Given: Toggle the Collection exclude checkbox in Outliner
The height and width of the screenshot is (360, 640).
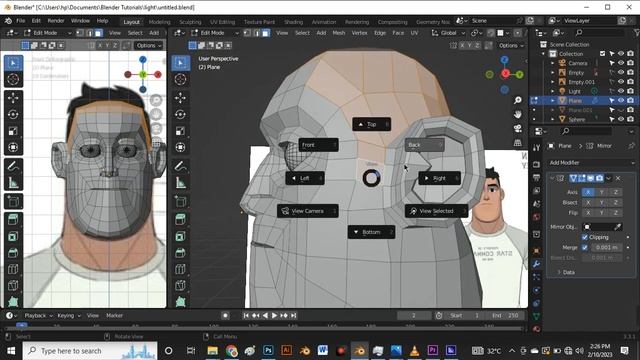Looking at the screenshot, I should click(x=602, y=54).
